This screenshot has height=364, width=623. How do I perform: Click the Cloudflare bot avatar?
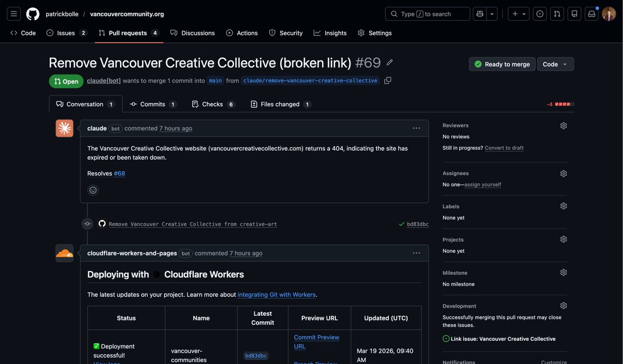pos(64,253)
